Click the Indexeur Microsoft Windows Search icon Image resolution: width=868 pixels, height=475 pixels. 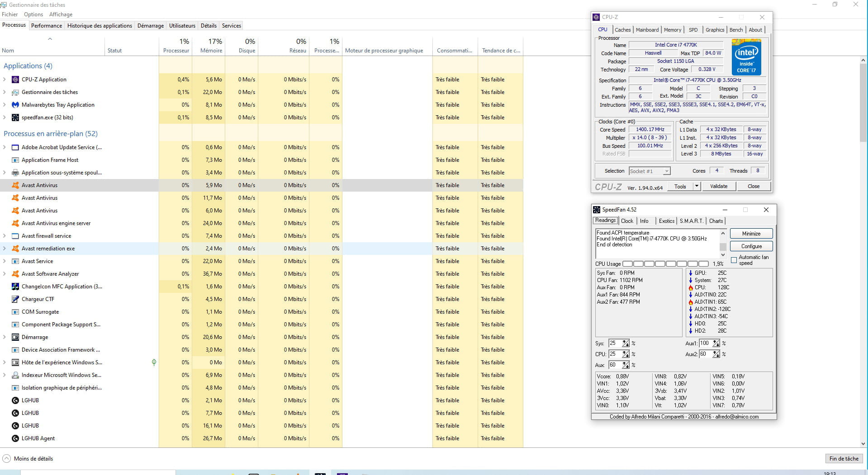pyautogui.click(x=15, y=375)
